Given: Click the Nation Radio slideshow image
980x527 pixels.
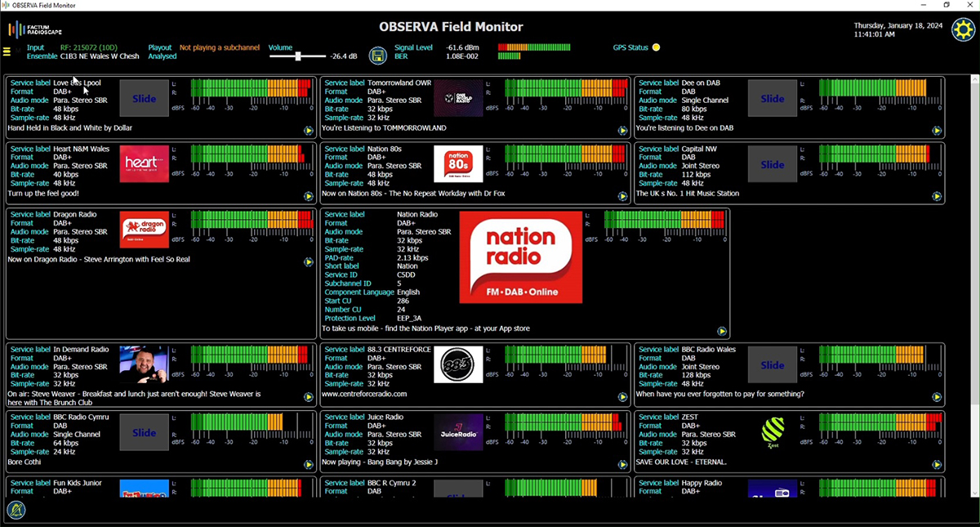Looking at the screenshot, I should pos(520,257).
